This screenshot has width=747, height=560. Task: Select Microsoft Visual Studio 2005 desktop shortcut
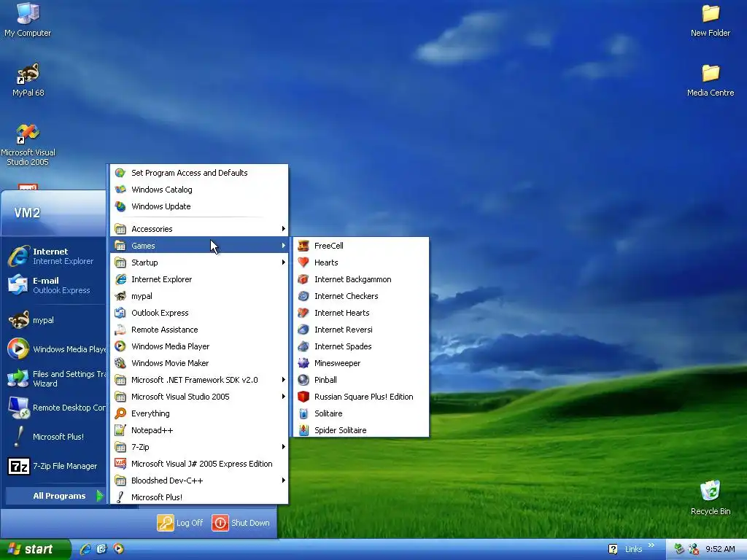[x=28, y=145]
